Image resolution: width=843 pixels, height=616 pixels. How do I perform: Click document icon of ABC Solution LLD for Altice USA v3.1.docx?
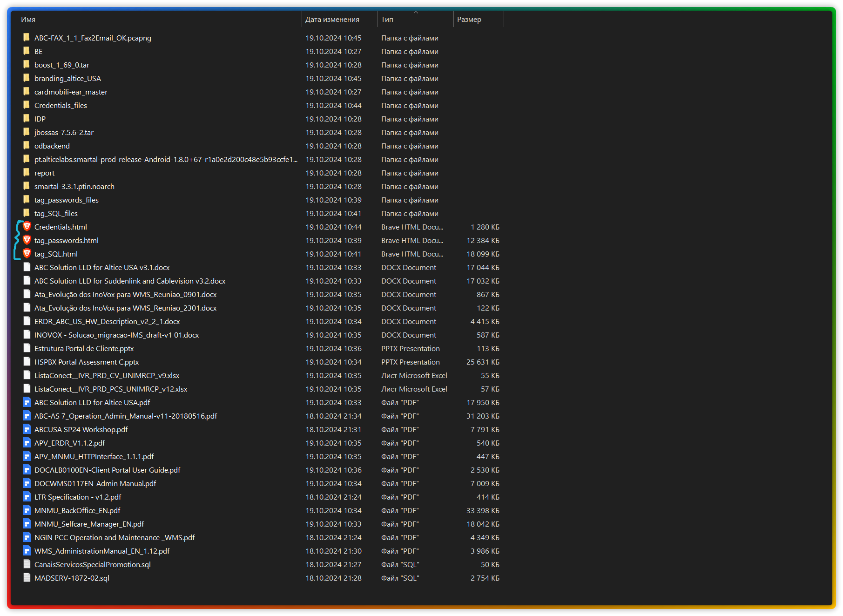27,267
